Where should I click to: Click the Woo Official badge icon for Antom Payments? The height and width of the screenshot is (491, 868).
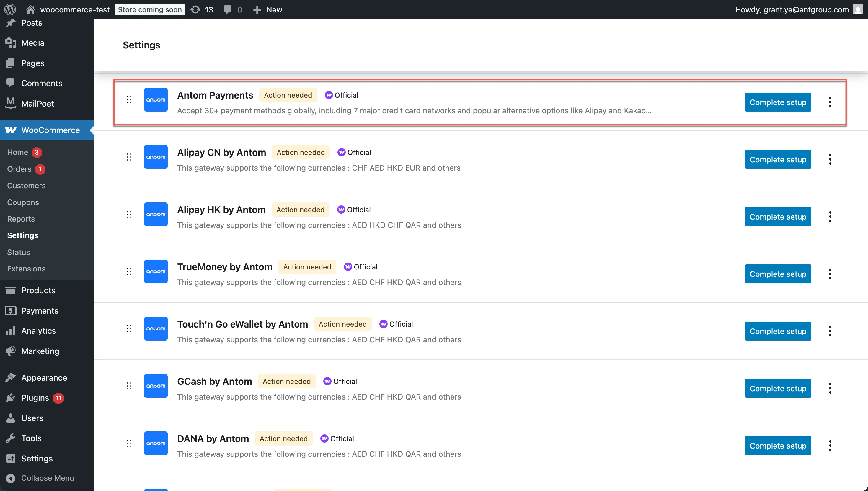pyautogui.click(x=329, y=95)
